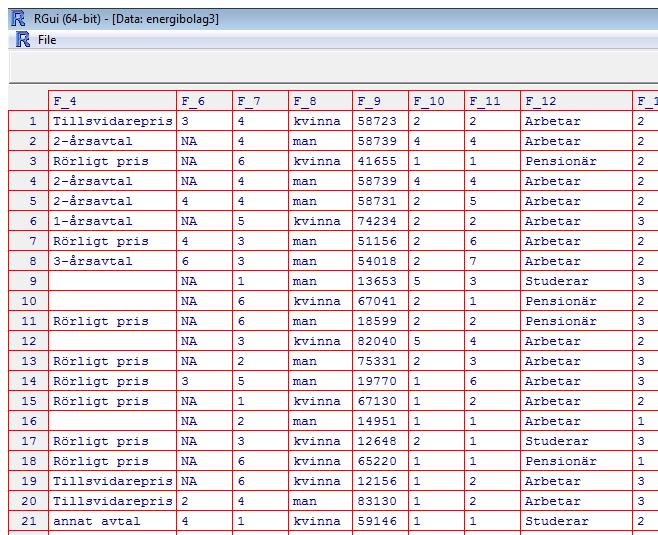
Task: Select the value 13653 in F_9
Action: (381, 281)
